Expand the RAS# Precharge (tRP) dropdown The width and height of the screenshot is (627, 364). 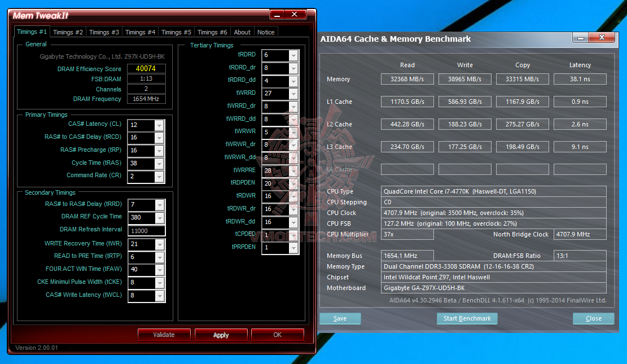(x=159, y=151)
